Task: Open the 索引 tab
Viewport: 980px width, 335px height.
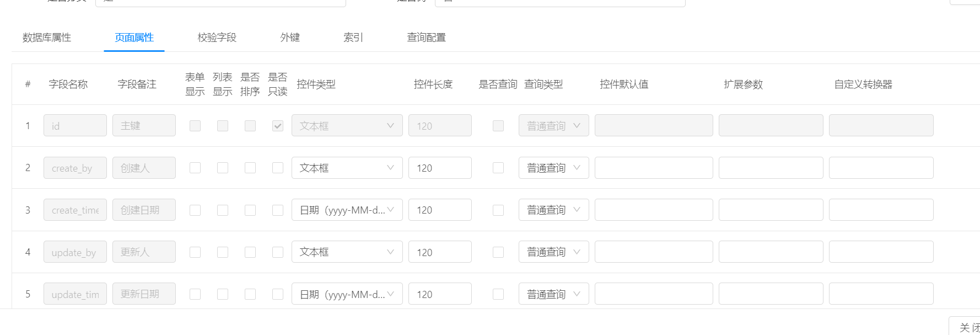Action: [x=353, y=37]
